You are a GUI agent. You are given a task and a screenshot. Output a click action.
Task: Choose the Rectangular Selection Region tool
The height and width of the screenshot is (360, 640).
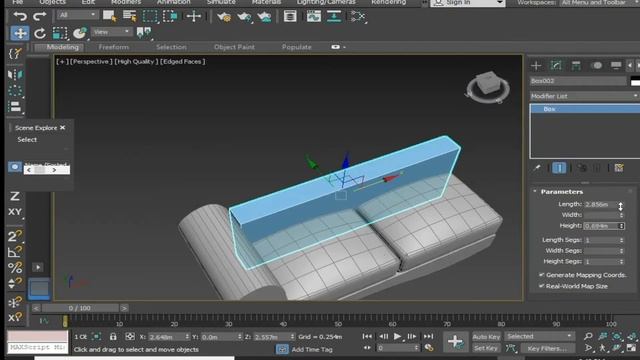click(x=150, y=16)
